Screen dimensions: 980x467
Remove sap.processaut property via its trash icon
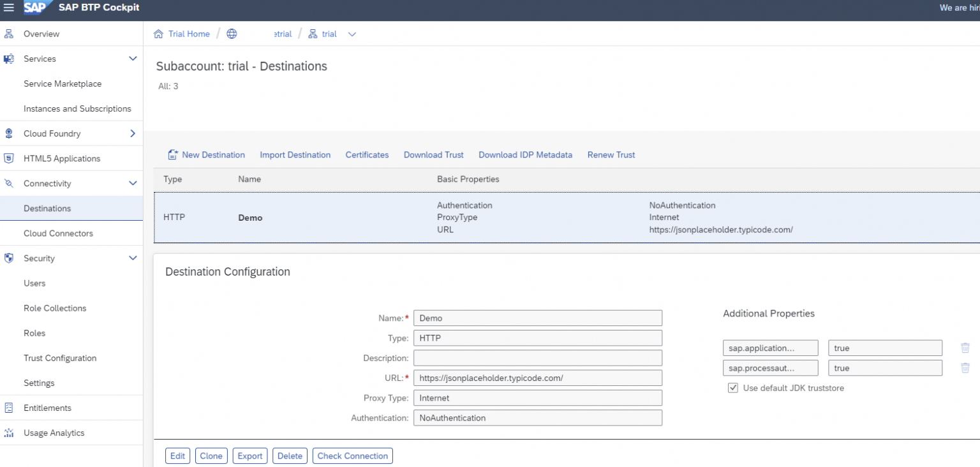(964, 367)
